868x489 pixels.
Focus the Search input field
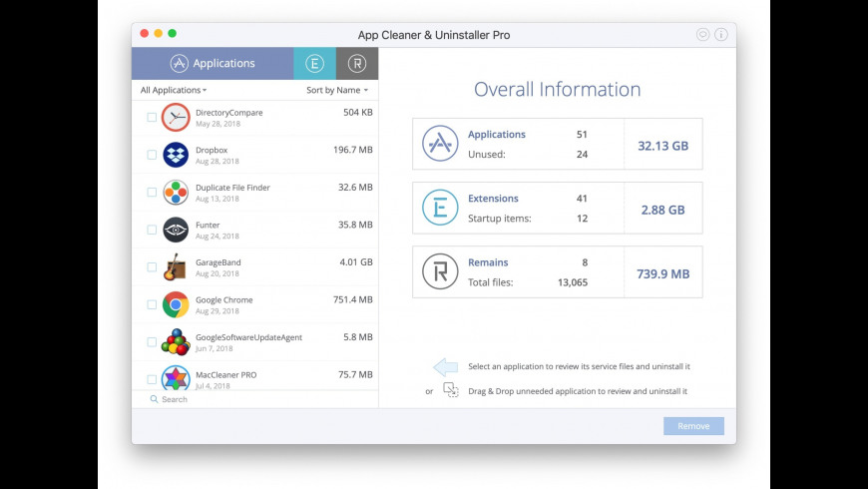[254, 399]
